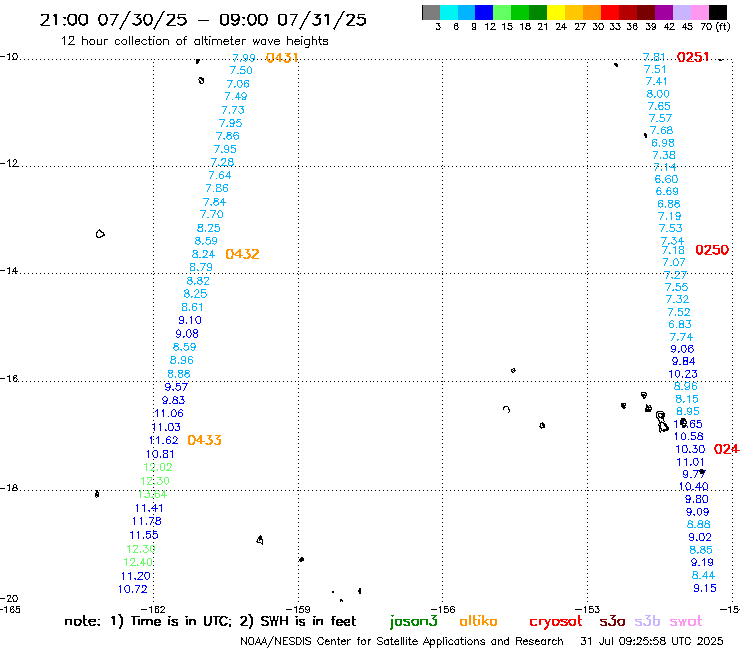Click the yellow 24 ft legend swatch
The image size is (740, 650).
click(x=556, y=12)
